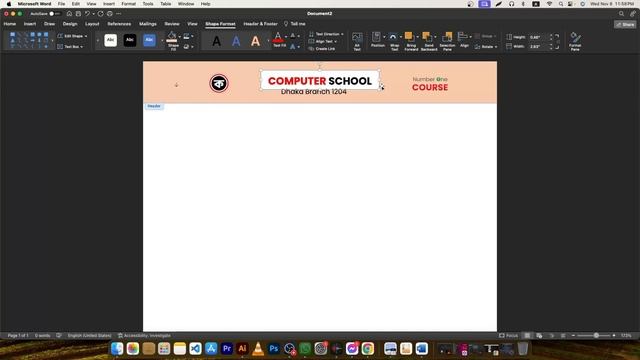The width and height of the screenshot is (640, 360).
Task: Open the Layout ribbon tab
Action: [92, 24]
